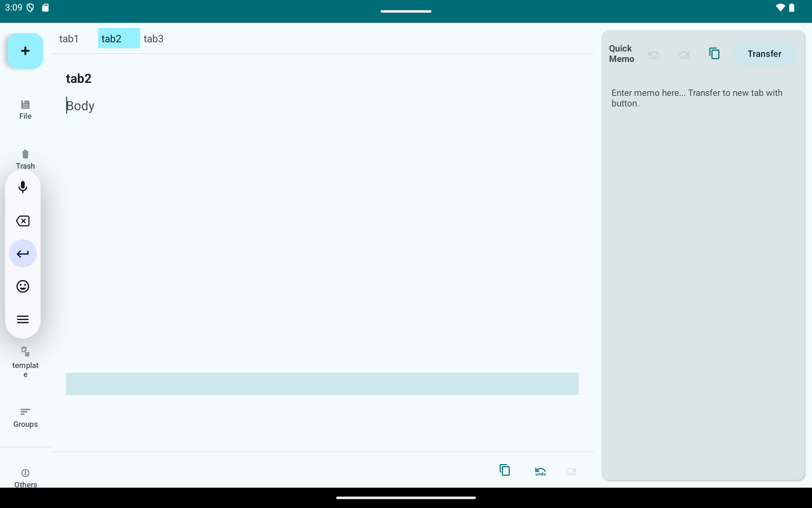This screenshot has height=508, width=812.
Task: Open the template sidebar item
Action: coord(25,362)
